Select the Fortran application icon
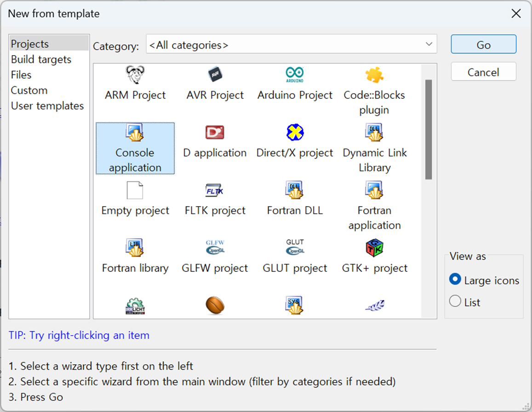The image size is (532, 412). pyautogui.click(x=374, y=190)
